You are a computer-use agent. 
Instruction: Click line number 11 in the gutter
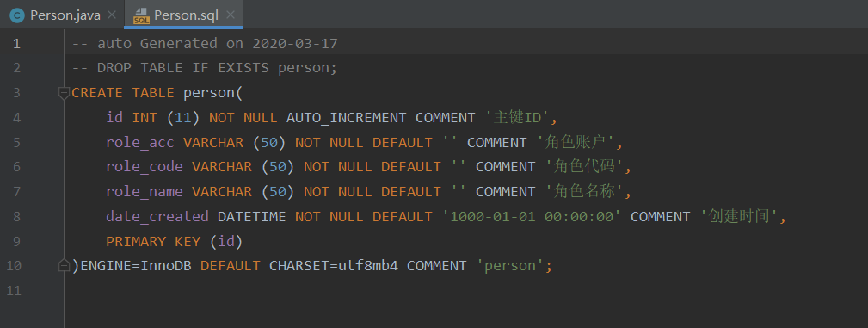click(14, 290)
